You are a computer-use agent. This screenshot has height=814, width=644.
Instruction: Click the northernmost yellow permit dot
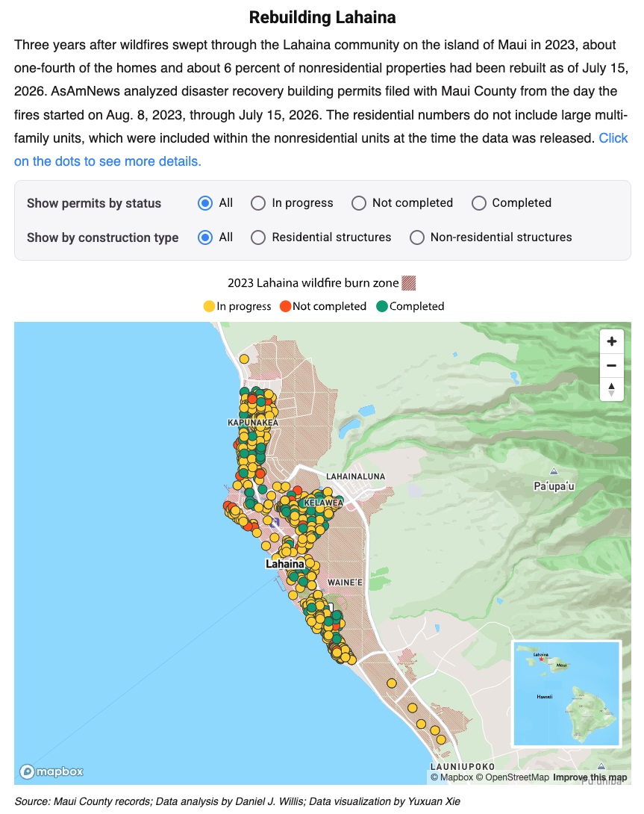pyautogui.click(x=244, y=358)
